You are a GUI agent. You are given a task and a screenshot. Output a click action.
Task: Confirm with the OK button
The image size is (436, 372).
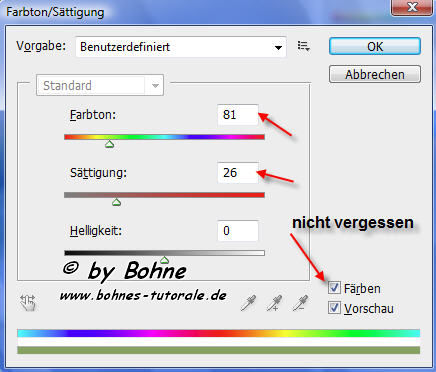point(375,46)
